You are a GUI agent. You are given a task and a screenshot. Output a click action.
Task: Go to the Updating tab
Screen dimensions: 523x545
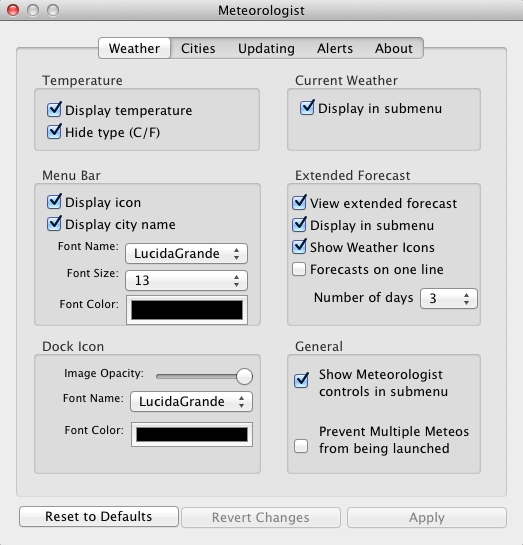pos(266,48)
